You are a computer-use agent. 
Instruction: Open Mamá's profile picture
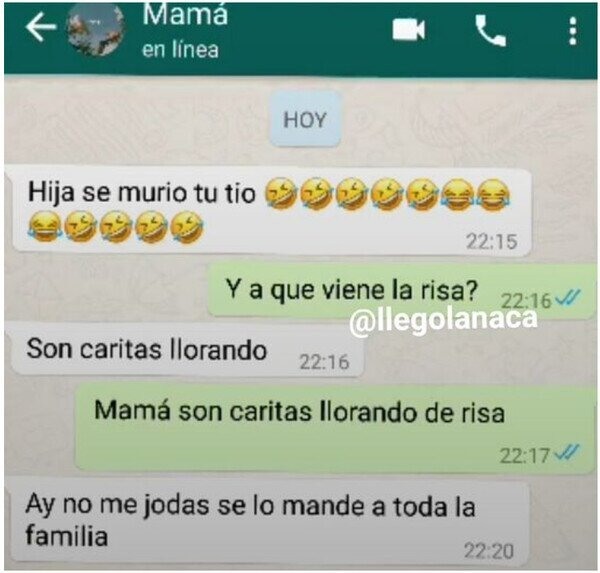(x=96, y=31)
